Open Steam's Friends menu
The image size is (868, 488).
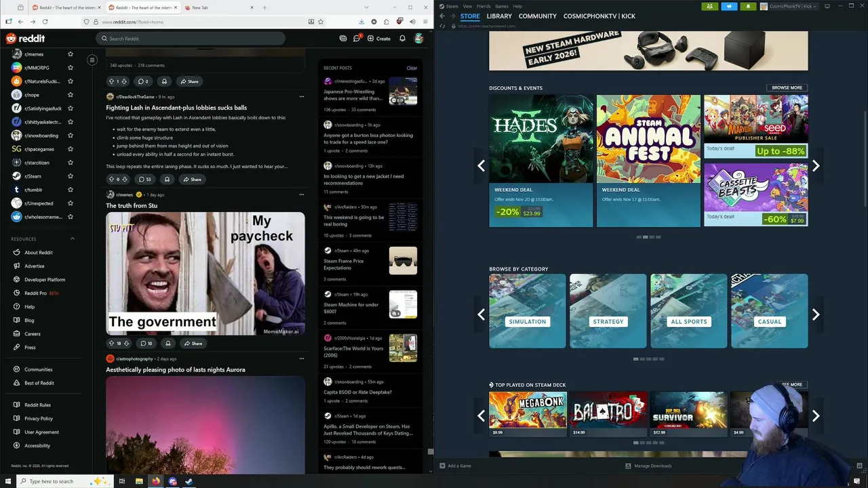tap(484, 6)
